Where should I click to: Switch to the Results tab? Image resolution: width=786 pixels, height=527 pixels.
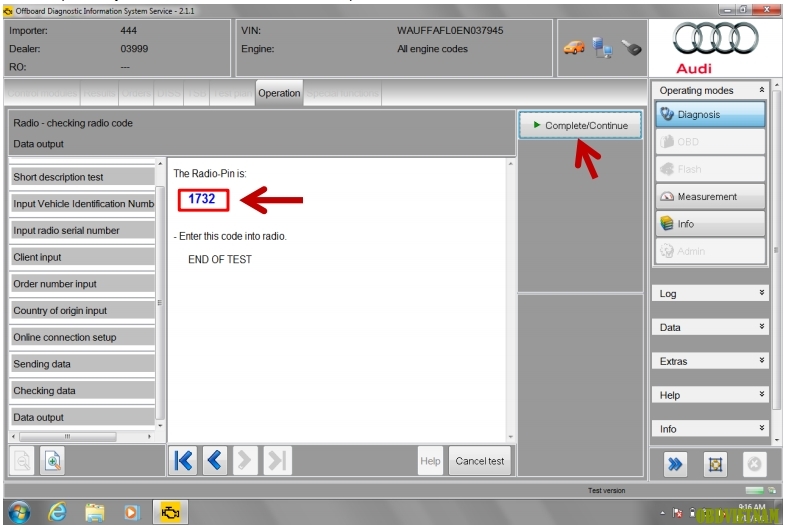99,93
